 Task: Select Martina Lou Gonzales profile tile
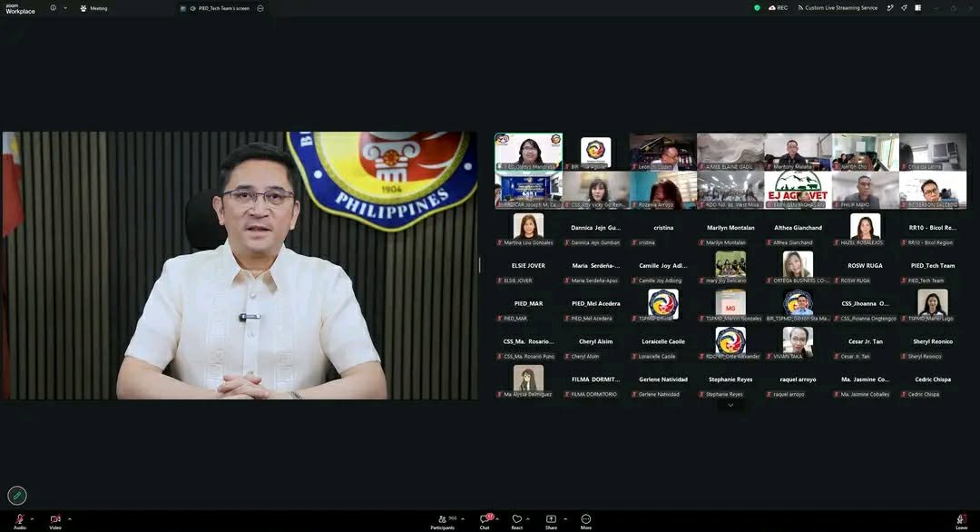pos(528,230)
